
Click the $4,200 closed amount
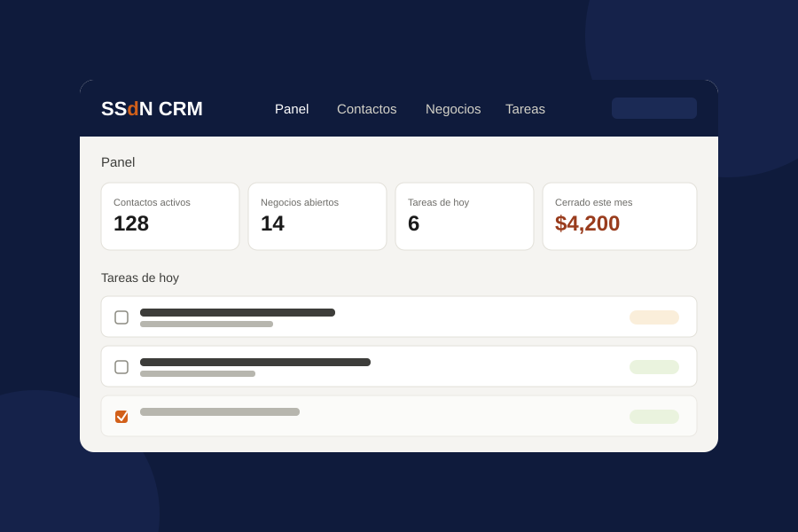[x=587, y=223]
